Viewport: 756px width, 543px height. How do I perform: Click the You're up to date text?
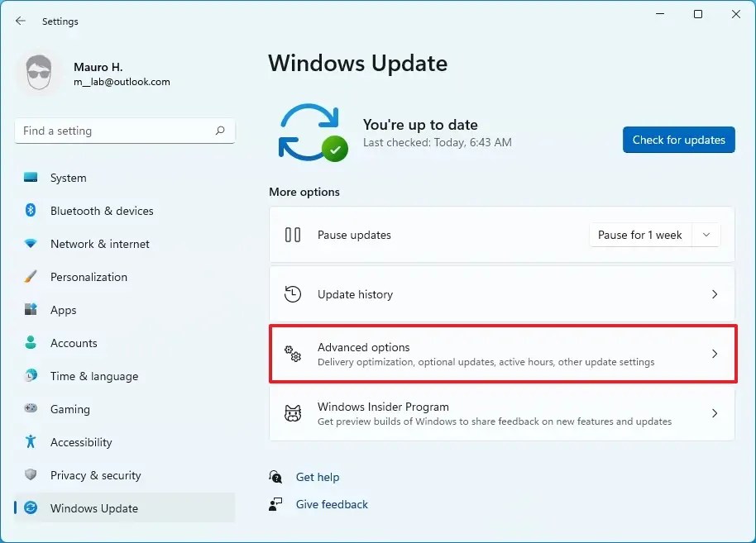point(420,125)
